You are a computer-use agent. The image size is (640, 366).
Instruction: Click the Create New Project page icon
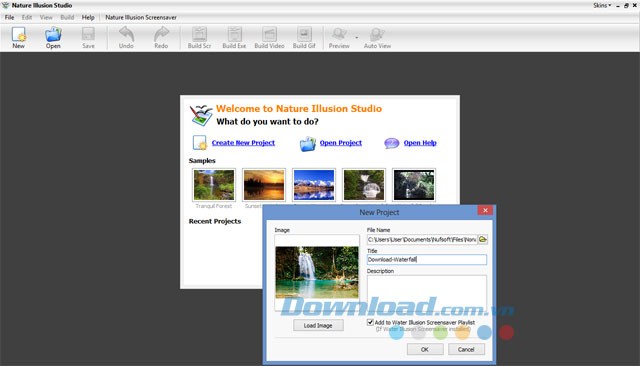point(200,143)
